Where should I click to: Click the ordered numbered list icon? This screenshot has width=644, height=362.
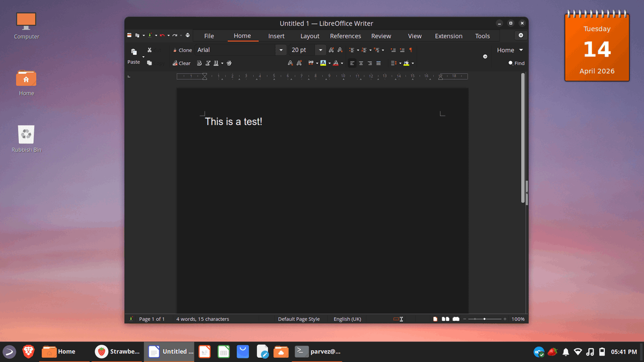tap(364, 50)
